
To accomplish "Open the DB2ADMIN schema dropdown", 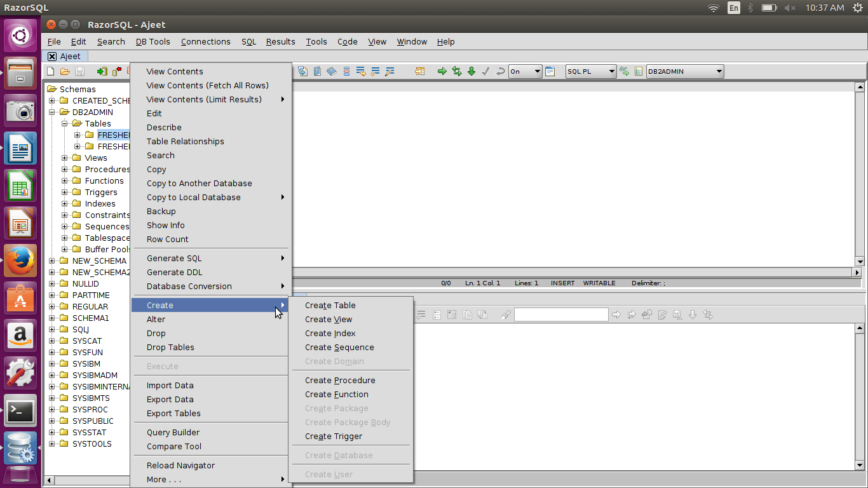I will (x=685, y=72).
